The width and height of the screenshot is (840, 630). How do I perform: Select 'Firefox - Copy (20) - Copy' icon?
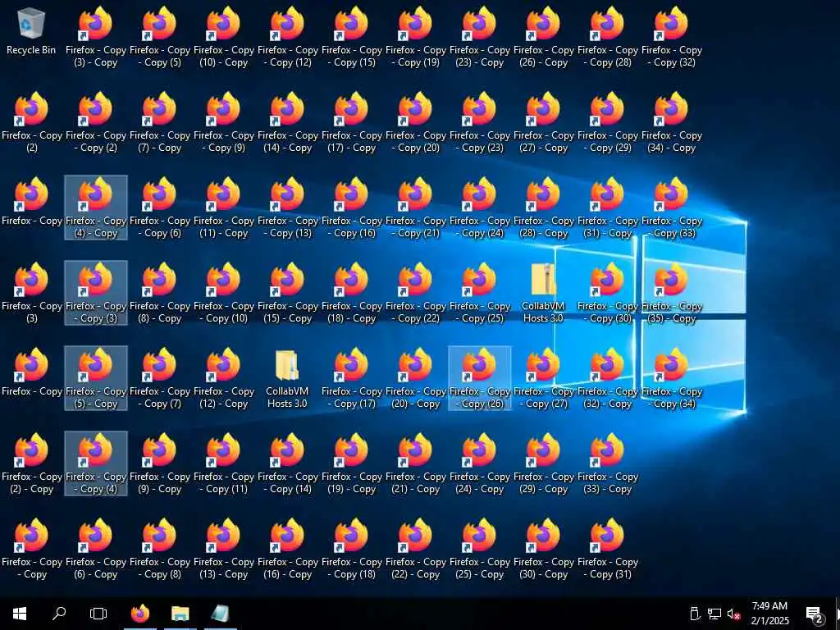click(x=416, y=378)
